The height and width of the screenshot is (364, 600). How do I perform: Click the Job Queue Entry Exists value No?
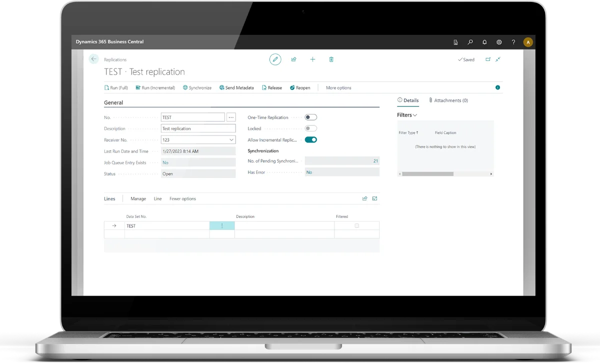coord(198,162)
